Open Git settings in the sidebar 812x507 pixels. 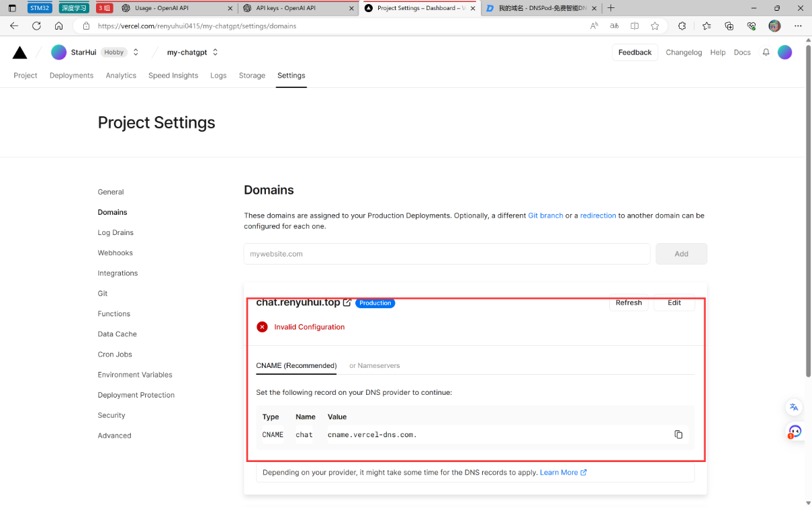103,293
